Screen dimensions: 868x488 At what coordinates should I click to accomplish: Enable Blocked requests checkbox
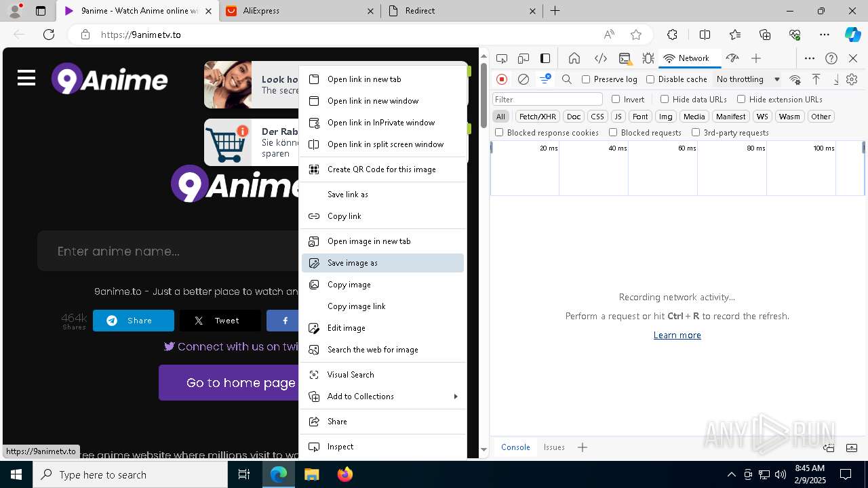tap(613, 132)
